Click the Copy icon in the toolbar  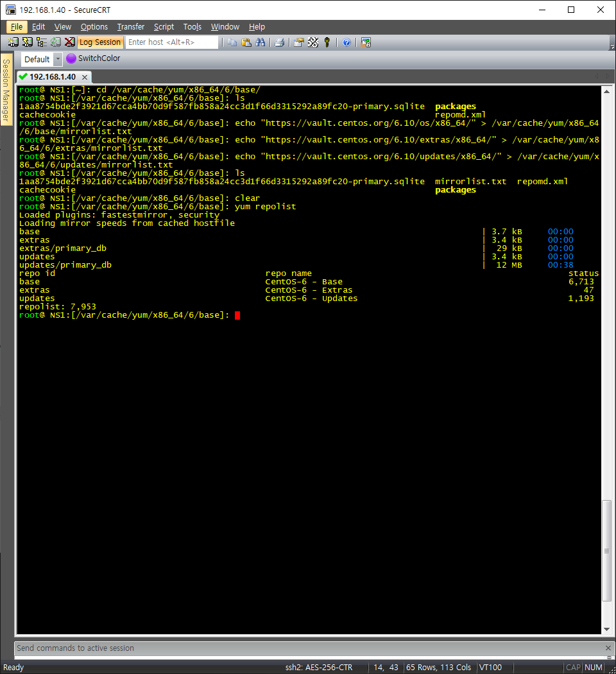(x=232, y=42)
